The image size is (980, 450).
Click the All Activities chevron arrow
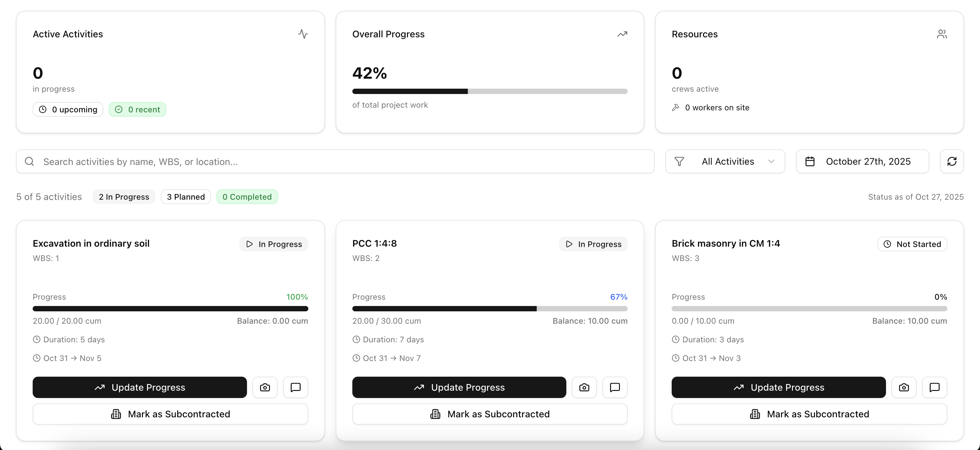pos(771,161)
